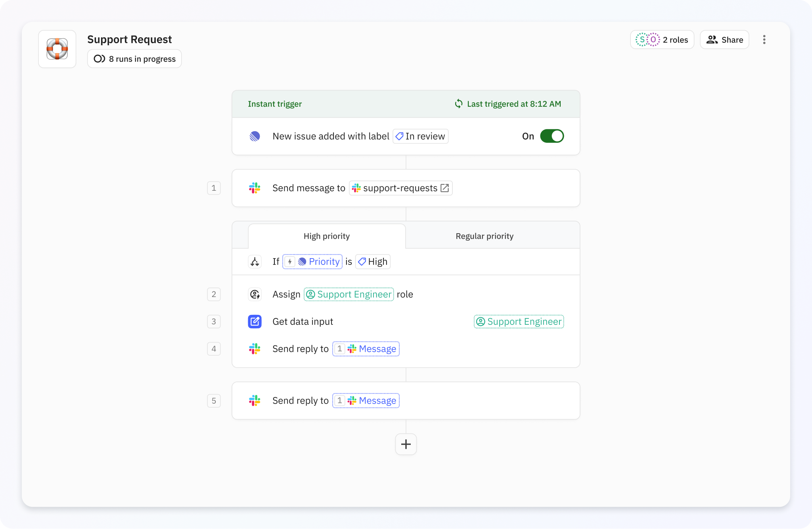812x529 pixels.
Task: Switch to the High priority tab
Action: click(x=327, y=236)
